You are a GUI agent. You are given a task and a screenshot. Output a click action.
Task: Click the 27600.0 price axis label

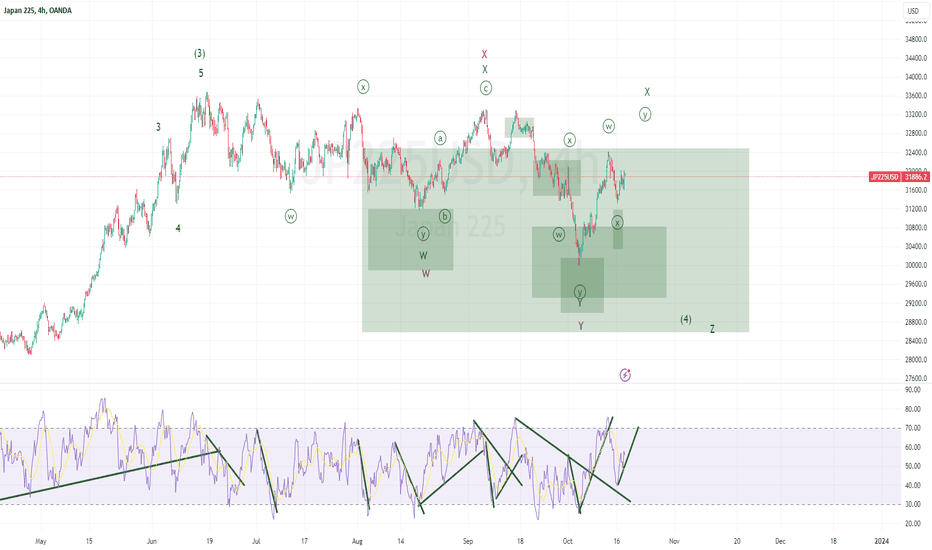pos(916,378)
